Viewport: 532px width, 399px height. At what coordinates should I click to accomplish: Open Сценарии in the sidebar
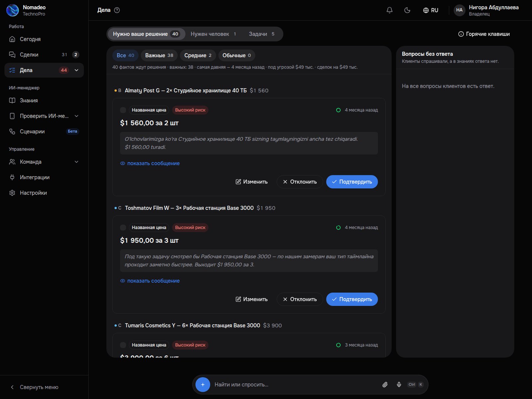click(44, 131)
